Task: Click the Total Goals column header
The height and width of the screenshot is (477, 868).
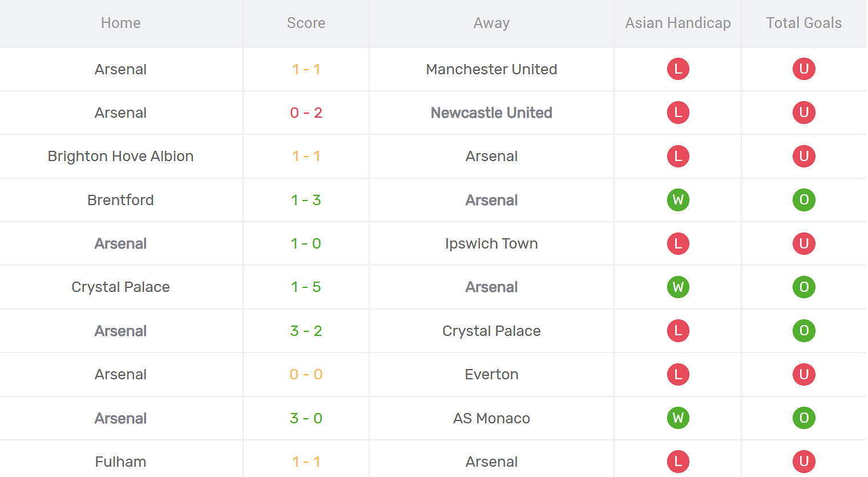Action: [804, 23]
